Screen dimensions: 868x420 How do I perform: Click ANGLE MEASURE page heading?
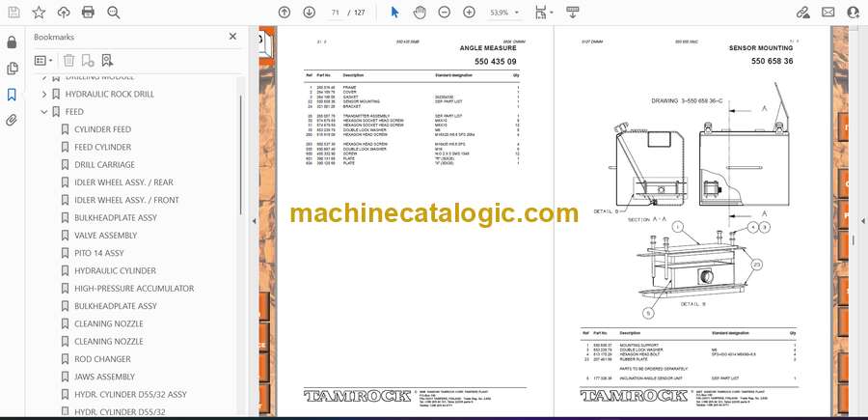click(488, 48)
